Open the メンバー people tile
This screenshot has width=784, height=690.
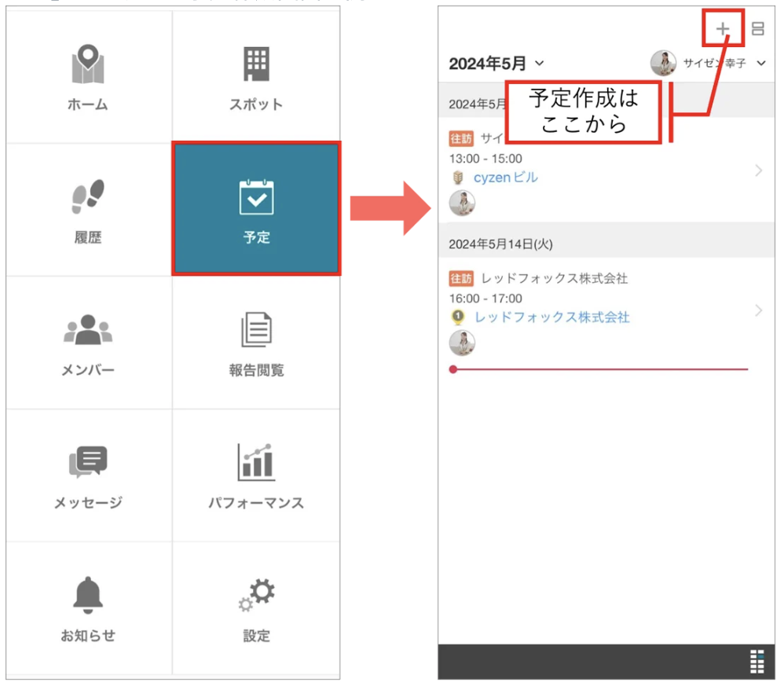pyautogui.click(x=89, y=343)
